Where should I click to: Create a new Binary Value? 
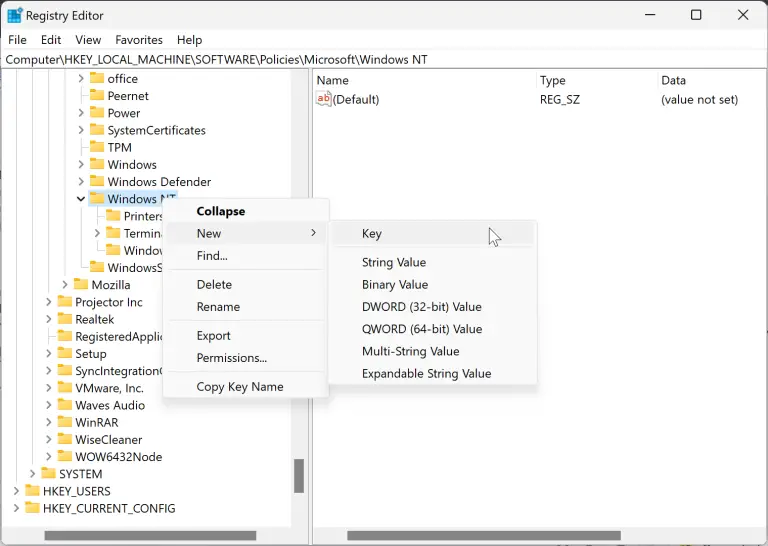click(433, 285)
